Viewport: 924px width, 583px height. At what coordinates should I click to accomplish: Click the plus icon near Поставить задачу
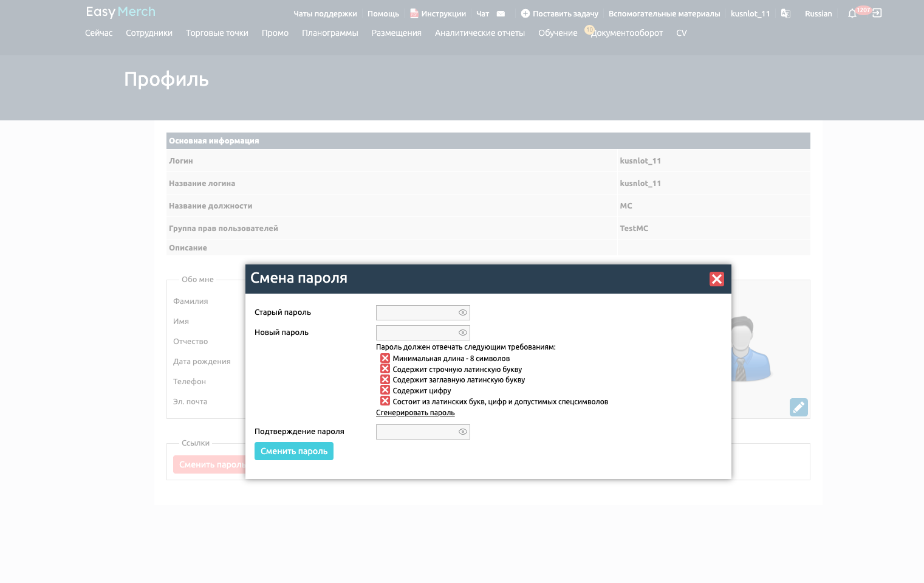pos(525,13)
